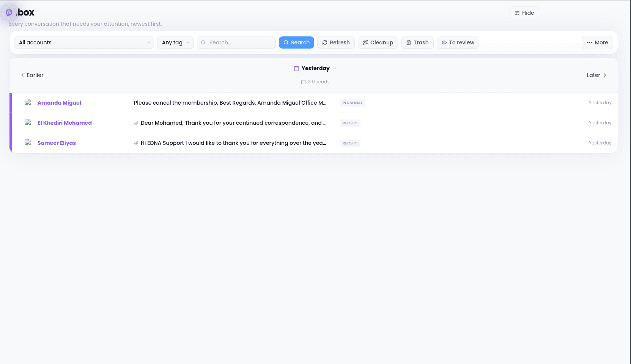Click the right chevron beside Later
This screenshot has height=364, width=631.
click(x=605, y=75)
